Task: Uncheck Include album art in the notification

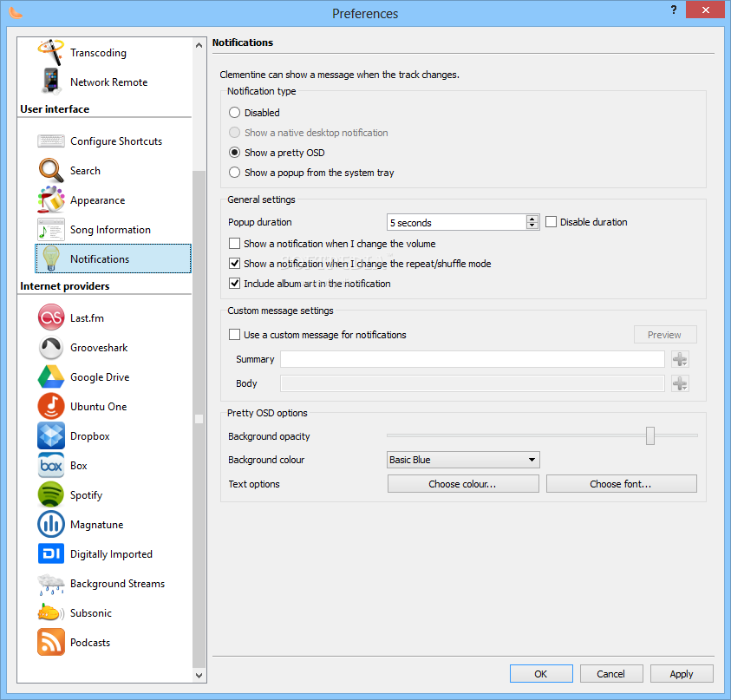Action: pos(234,284)
